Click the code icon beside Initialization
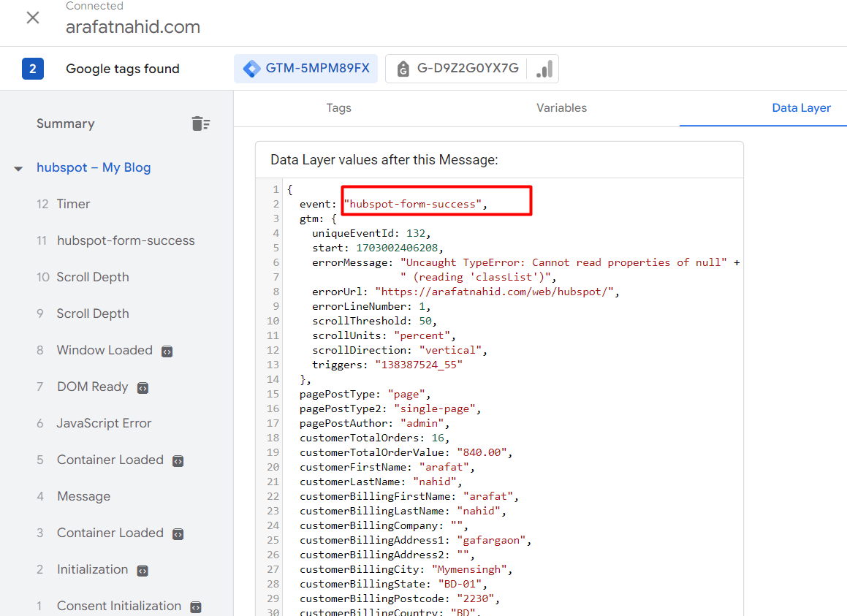This screenshot has width=847, height=616. tap(143, 571)
